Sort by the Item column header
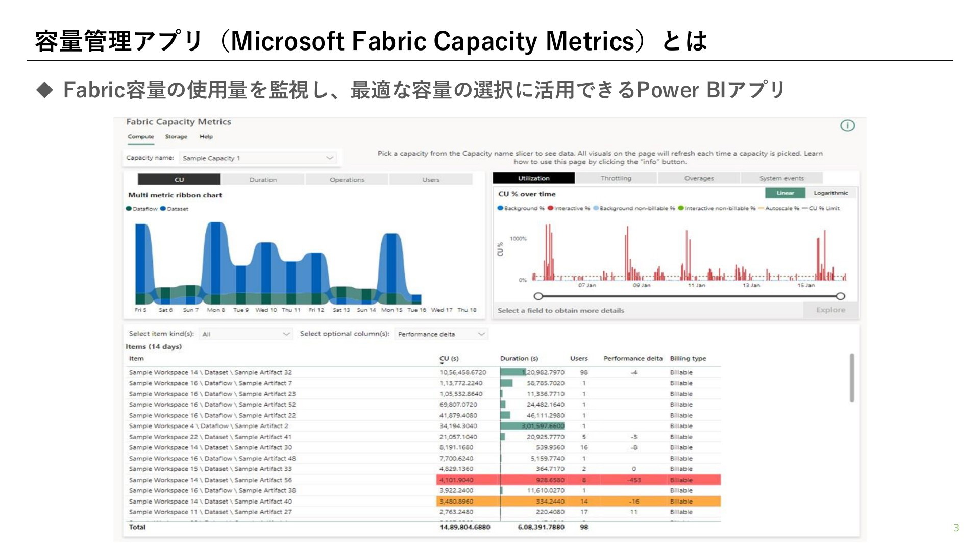The height and width of the screenshot is (551, 980). [136, 359]
